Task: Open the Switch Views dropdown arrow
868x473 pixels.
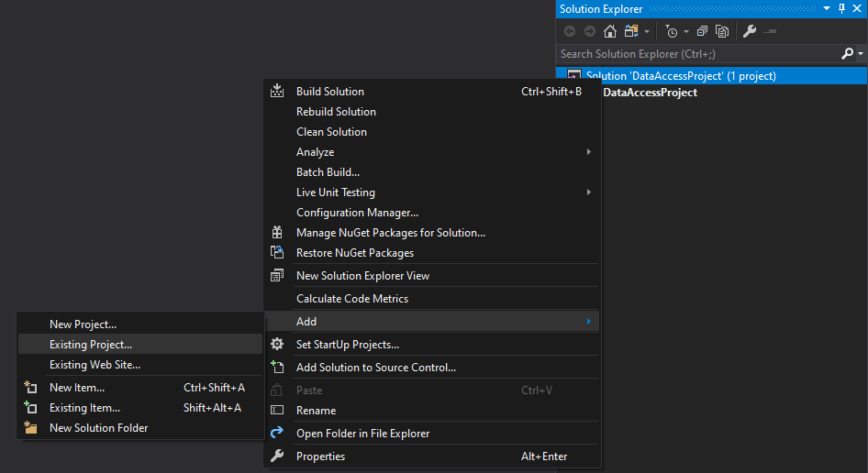Action: (647, 32)
